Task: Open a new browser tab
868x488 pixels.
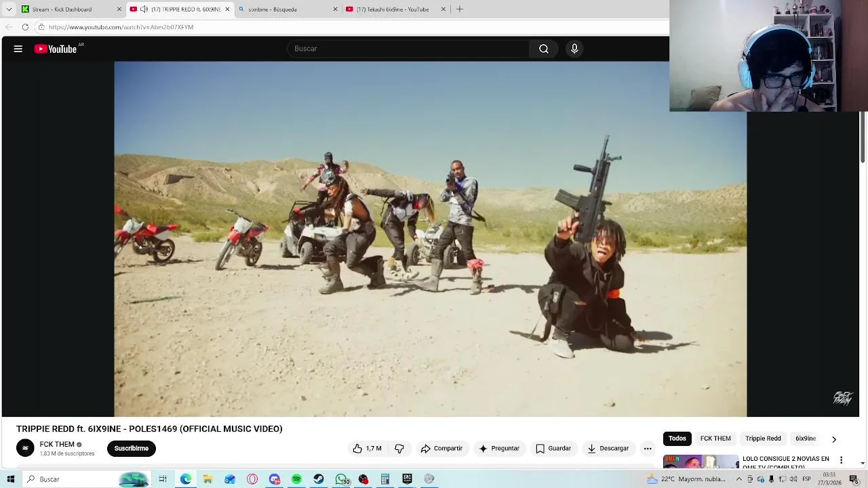Action: [x=460, y=9]
